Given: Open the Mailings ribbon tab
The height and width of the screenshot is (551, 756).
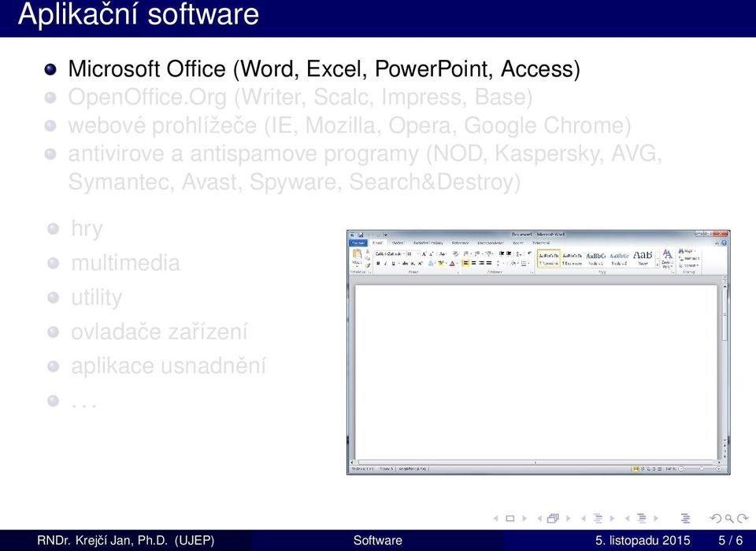Looking at the screenshot, I should pyautogui.click(x=491, y=243).
